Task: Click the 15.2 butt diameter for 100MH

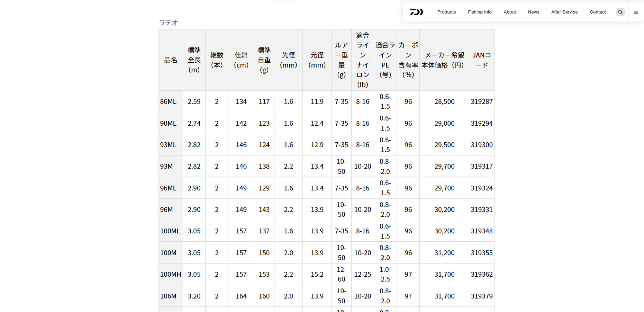Action: (317, 274)
